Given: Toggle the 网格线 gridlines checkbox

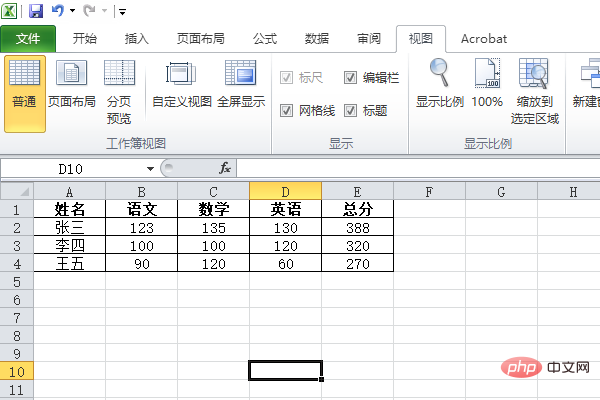Looking at the screenshot, I should pos(286,111).
